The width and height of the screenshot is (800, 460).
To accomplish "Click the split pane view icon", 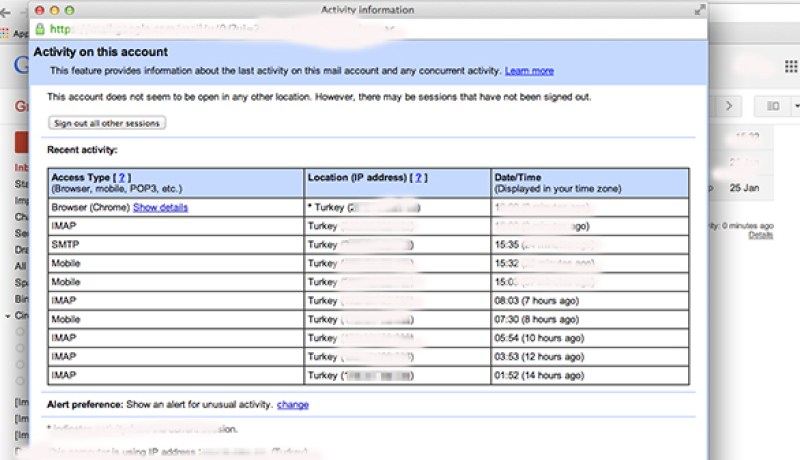I will [773, 106].
